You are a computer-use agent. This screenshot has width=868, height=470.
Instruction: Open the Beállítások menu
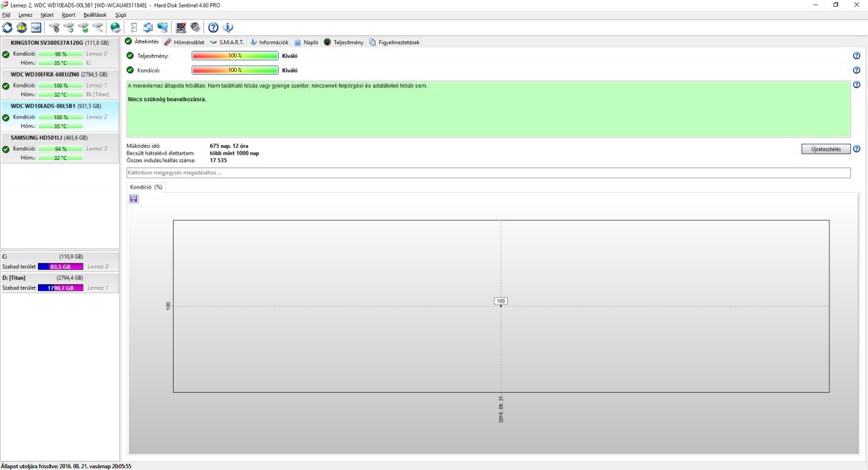tap(95, 14)
